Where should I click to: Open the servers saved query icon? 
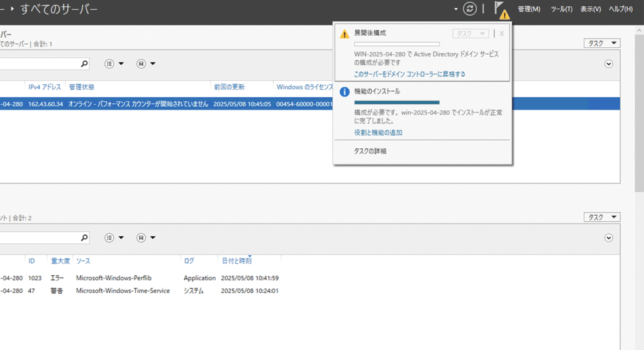141,63
